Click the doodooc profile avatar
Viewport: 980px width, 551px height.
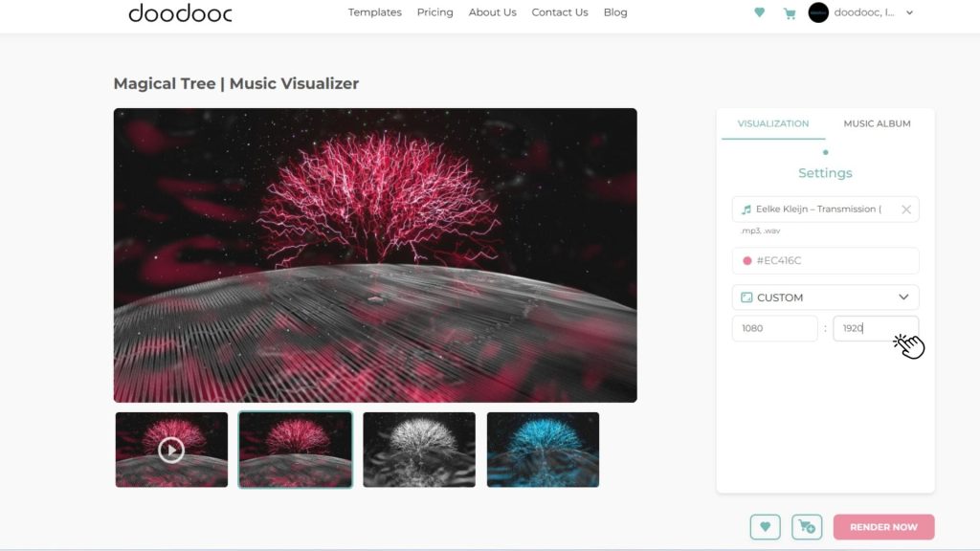(x=818, y=12)
